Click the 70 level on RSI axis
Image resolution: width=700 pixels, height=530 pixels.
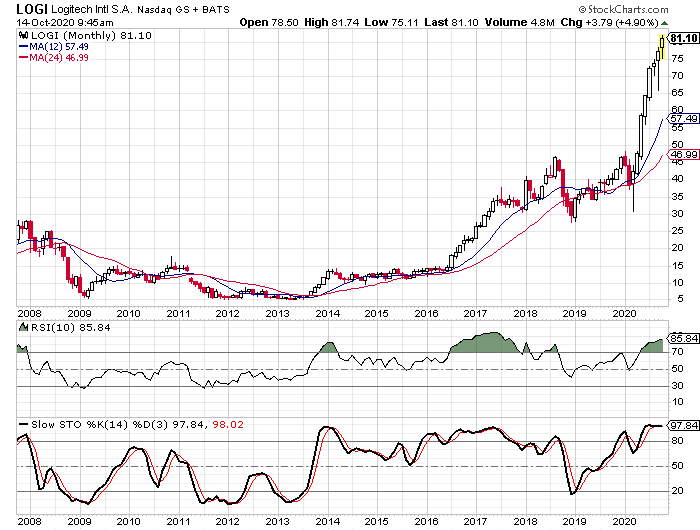coord(677,352)
